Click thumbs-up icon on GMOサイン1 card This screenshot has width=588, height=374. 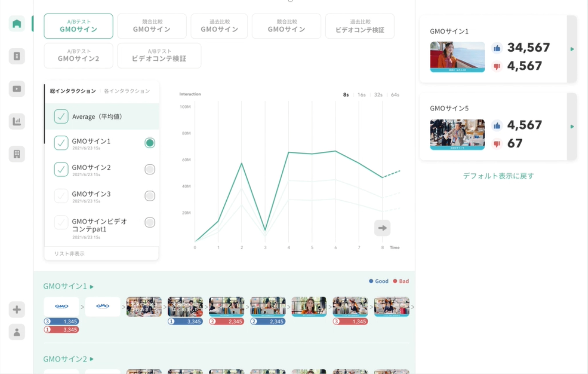497,48
